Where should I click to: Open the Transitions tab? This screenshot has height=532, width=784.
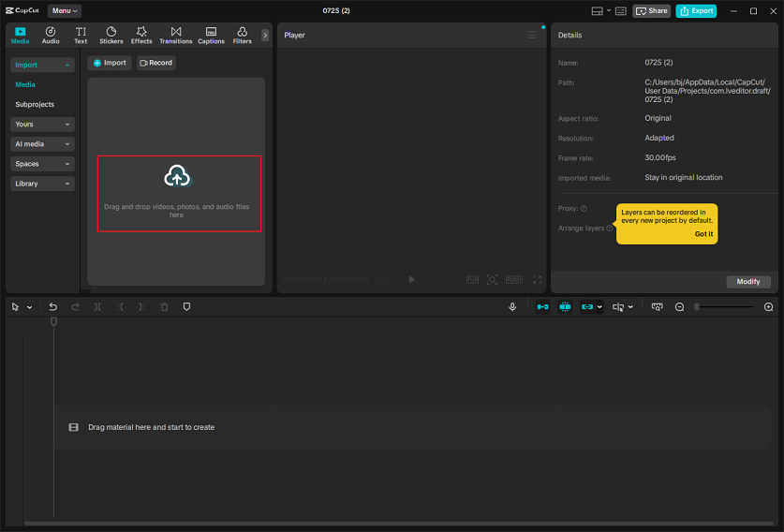[175, 36]
